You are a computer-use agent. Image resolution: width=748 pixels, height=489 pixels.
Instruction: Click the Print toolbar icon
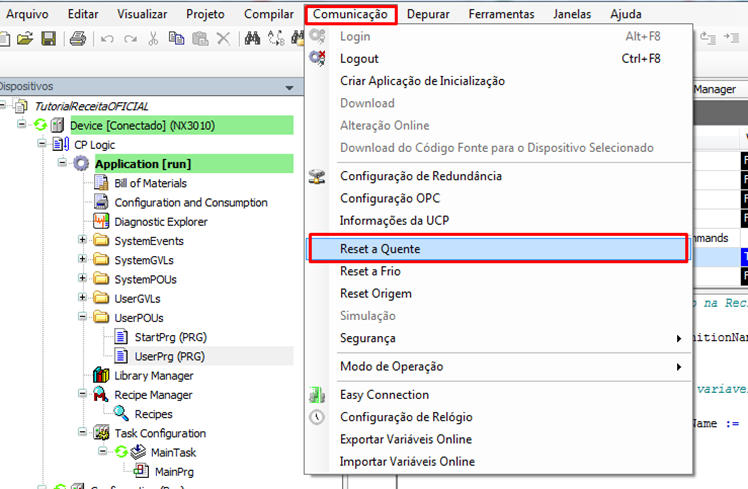coord(78,39)
